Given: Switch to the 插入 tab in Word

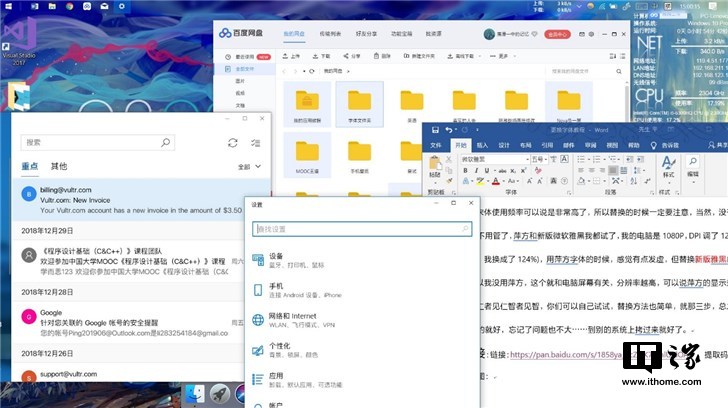Looking at the screenshot, I should point(482,145).
